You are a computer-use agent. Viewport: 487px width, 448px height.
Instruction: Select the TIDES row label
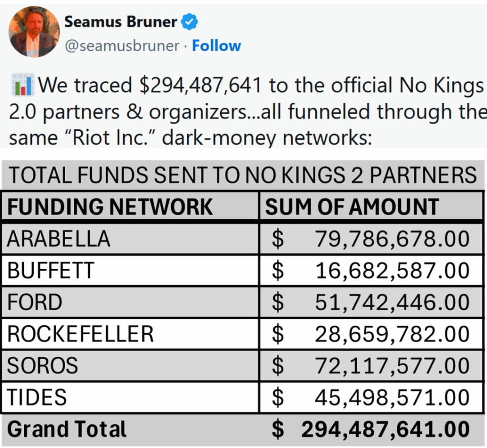(37, 397)
